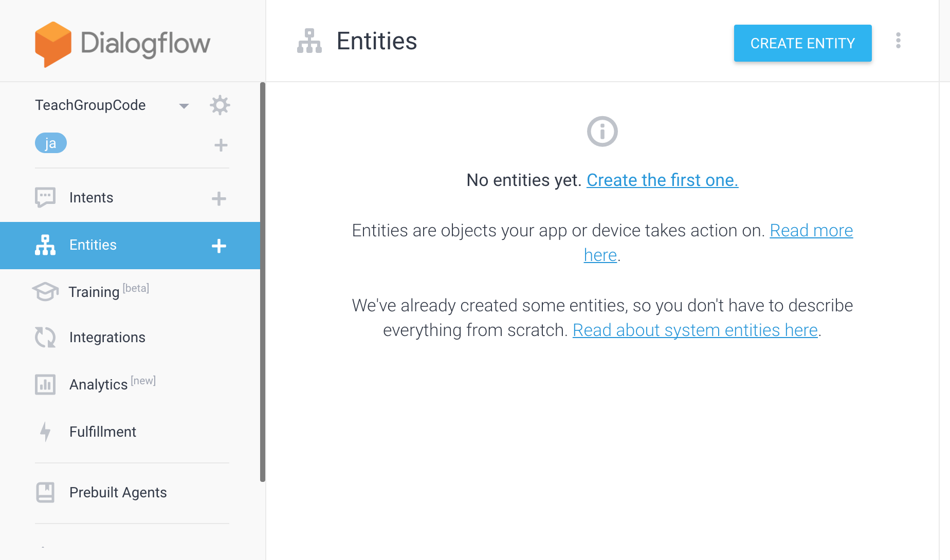Open 'Read about system entities here' link

(x=695, y=330)
